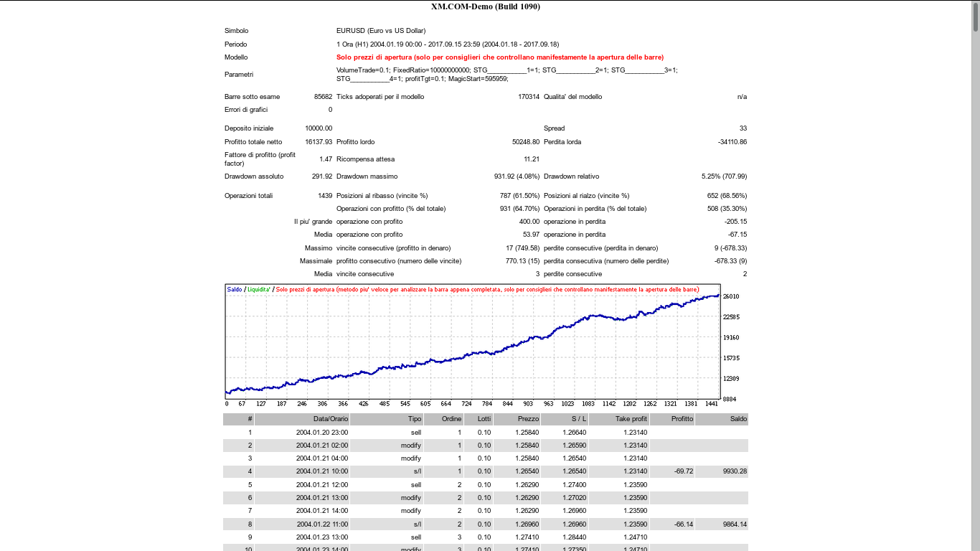Click the balance cell 9930.28
The width and height of the screenshot is (980, 551).
(x=735, y=471)
